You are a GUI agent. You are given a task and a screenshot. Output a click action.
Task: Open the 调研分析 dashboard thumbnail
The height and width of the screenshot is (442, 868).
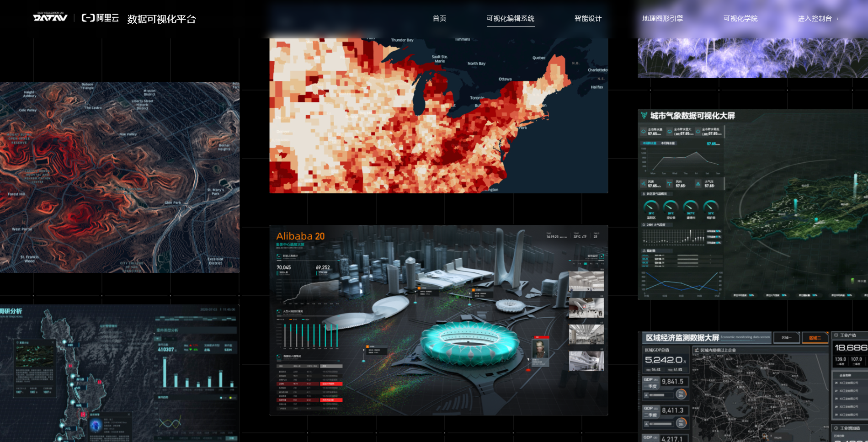point(120,373)
